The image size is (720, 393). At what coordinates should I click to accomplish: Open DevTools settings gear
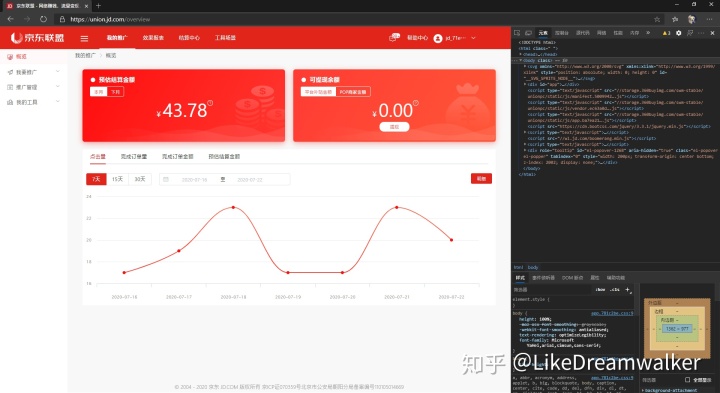[x=679, y=33]
